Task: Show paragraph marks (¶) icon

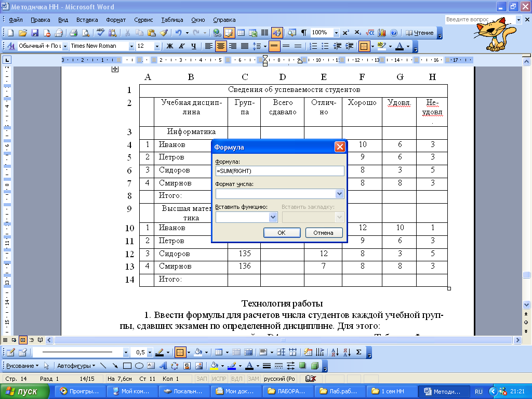Action: [x=303, y=33]
